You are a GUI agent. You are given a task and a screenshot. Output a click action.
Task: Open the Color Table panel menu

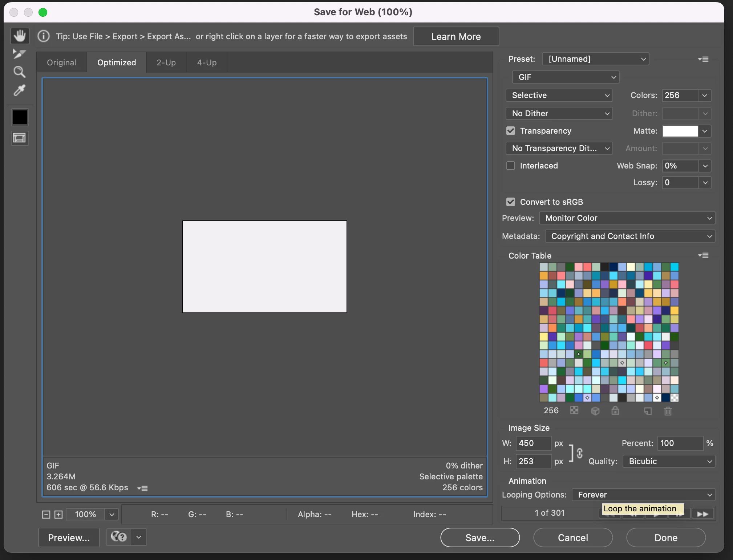pyautogui.click(x=703, y=255)
